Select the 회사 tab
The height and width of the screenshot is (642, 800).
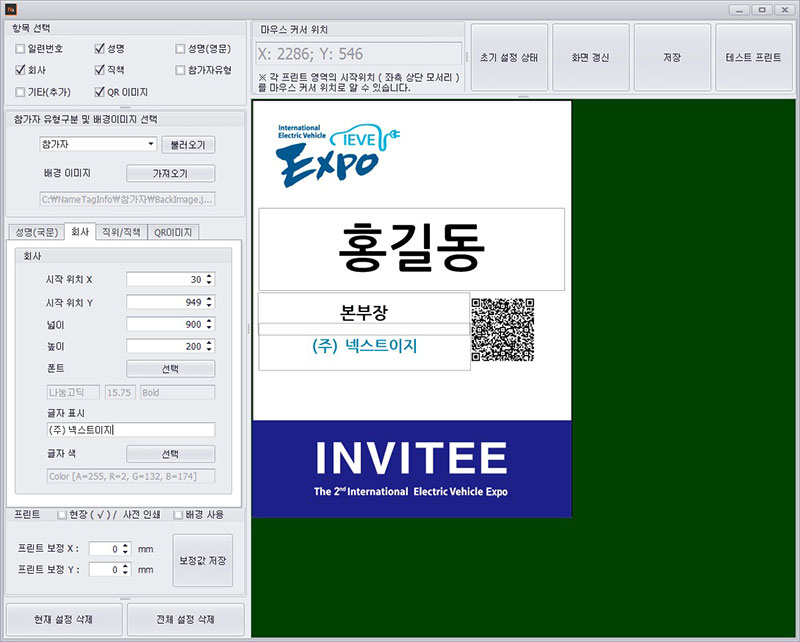[x=80, y=232]
